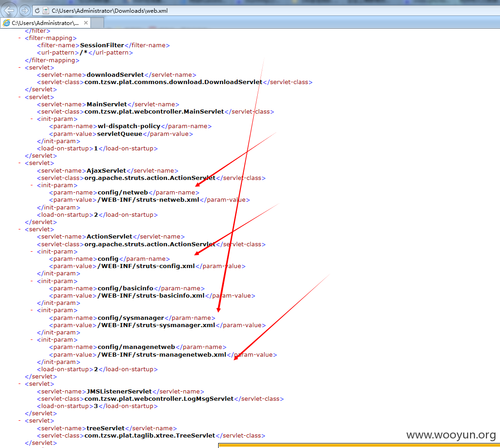Click /WEB-INF/struts-basicinfo.xml param value
500x448 pixels.
[x=151, y=296]
